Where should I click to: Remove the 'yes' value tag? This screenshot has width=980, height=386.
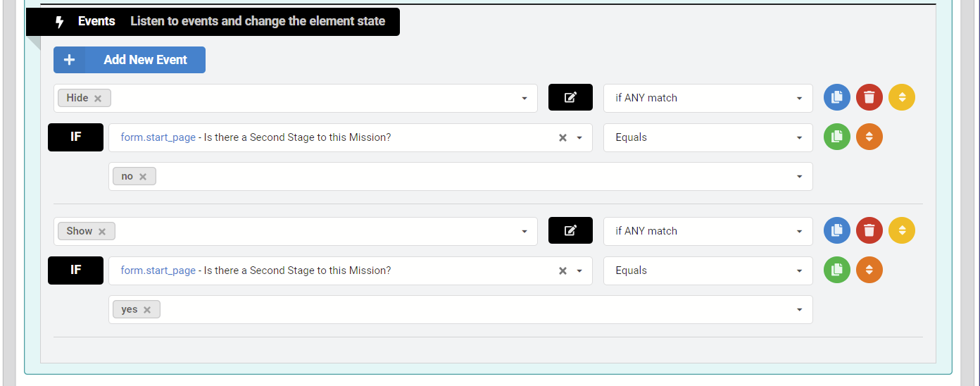tap(147, 310)
